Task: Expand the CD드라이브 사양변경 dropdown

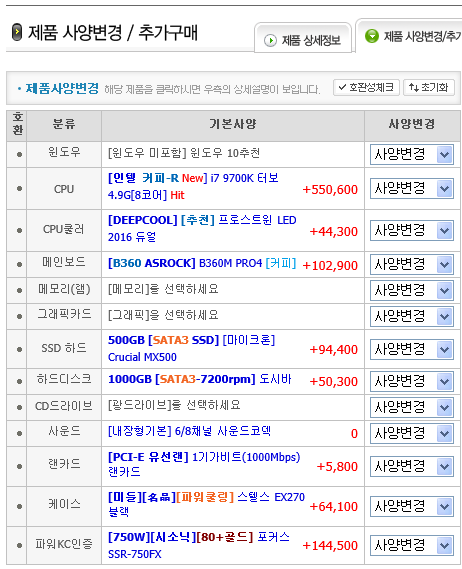Action: pos(412,408)
